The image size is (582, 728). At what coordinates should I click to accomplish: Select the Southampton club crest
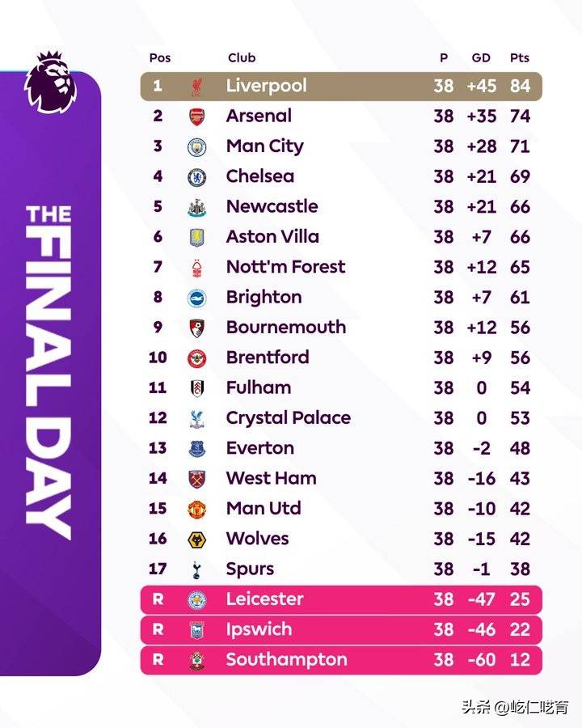(x=196, y=660)
